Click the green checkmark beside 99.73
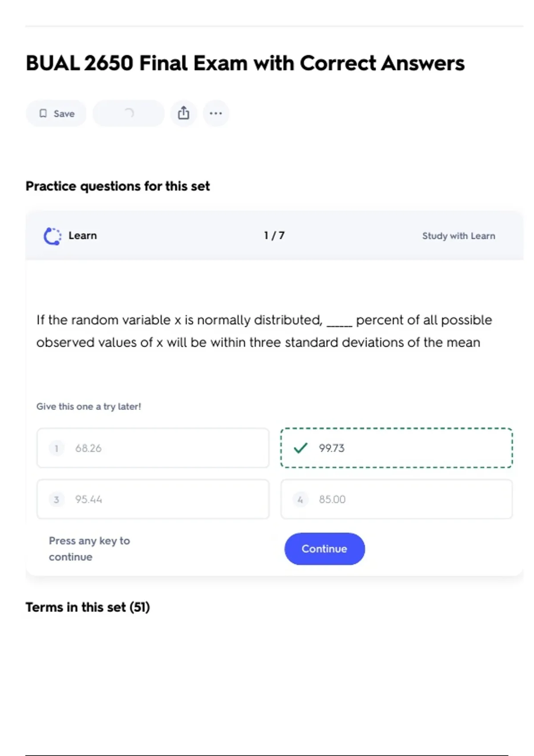Viewport: 534px width, 756px height. (301, 448)
